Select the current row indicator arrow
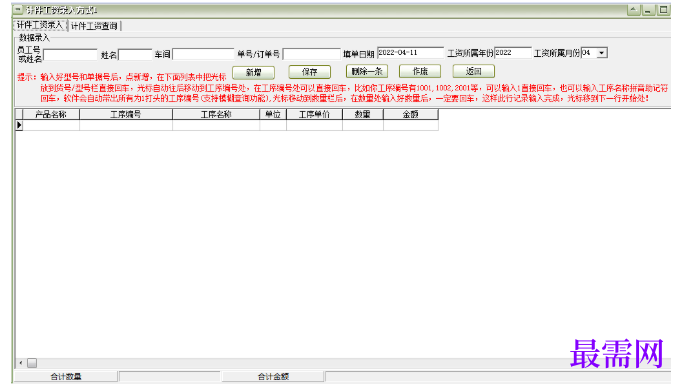This screenshot has height=385, width=682. pyautogui.click(x=19, y=125)
